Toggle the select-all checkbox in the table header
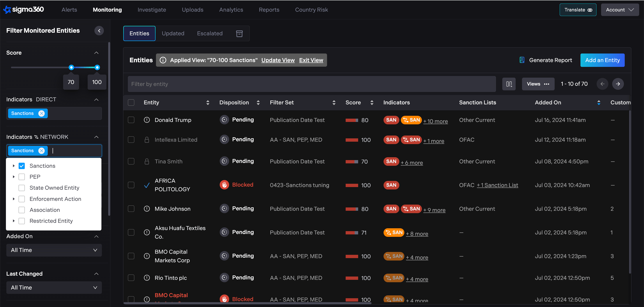644x307 pixels. click(131, 103)
